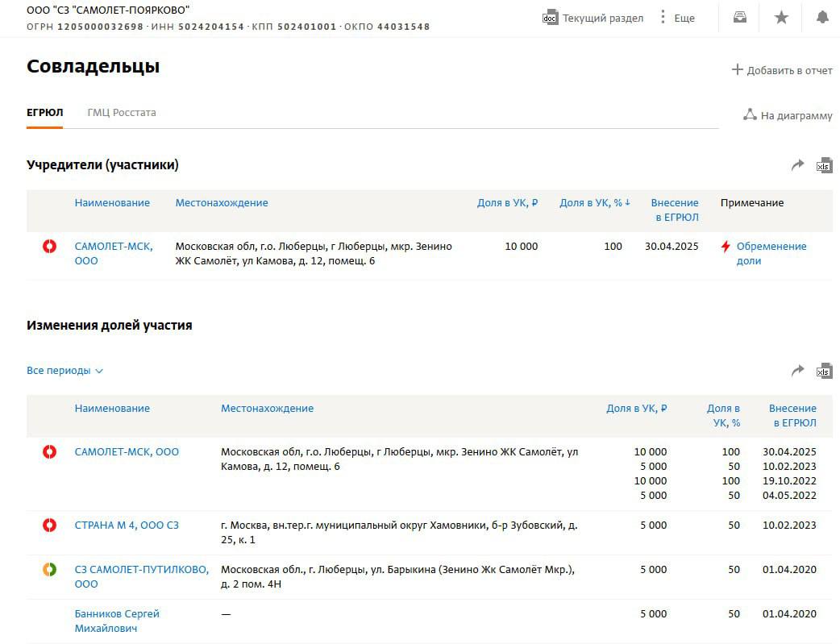Open Обременение доли note link
Viewport: 840px width, 644px height.
[771, 253]
